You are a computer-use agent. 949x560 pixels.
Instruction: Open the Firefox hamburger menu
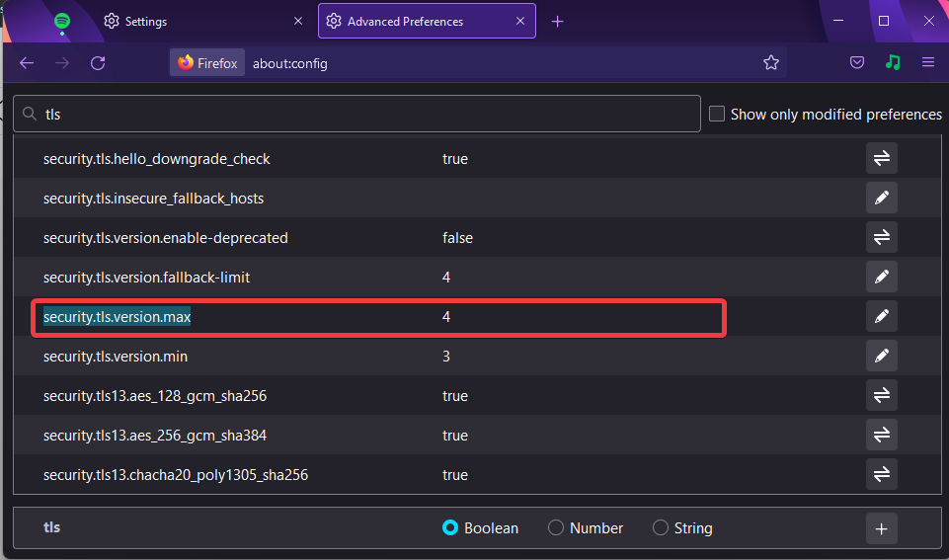(x=928, y=62)
